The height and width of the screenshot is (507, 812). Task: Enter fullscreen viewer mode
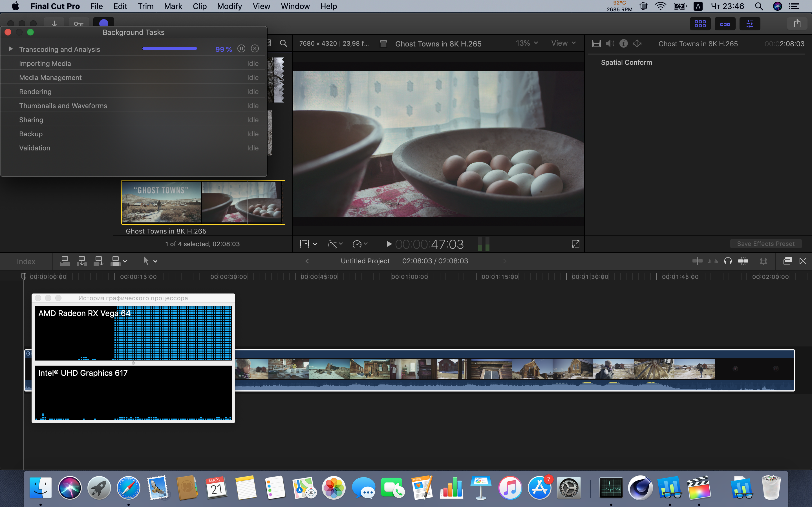pos(575,244)
